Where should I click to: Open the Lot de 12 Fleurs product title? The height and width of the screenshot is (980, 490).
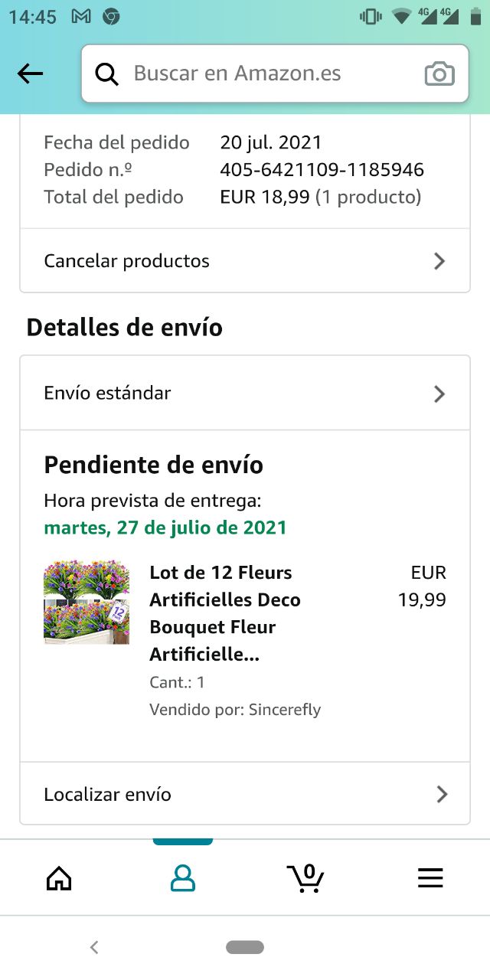click(225, 613)
